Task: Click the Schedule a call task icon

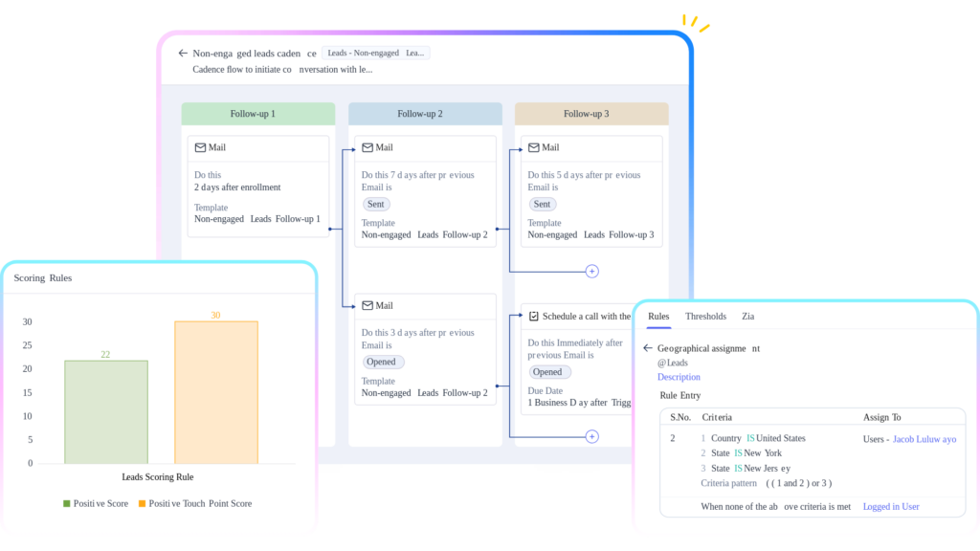Action: pos(534,317)
